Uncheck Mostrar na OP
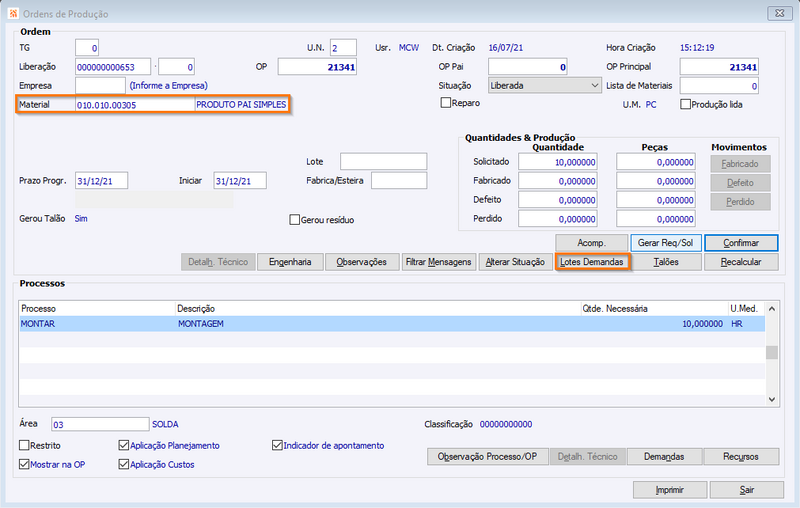 tap(25, 464)
